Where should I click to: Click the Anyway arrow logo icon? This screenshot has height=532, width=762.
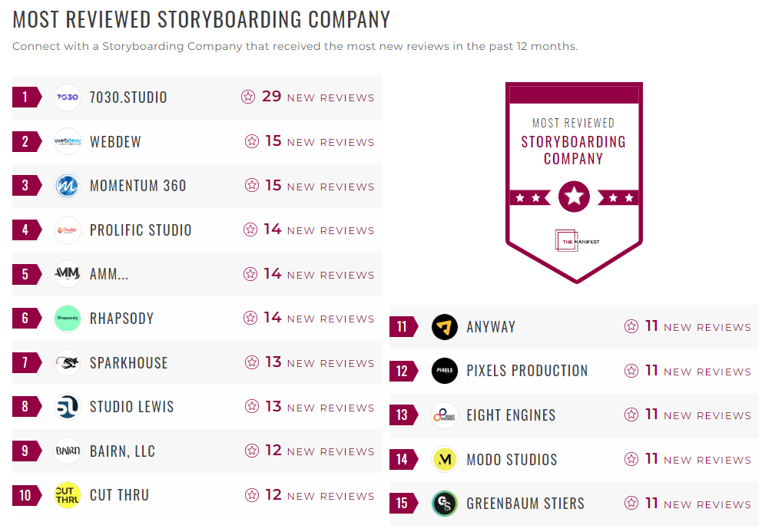[x=445, y=327]
